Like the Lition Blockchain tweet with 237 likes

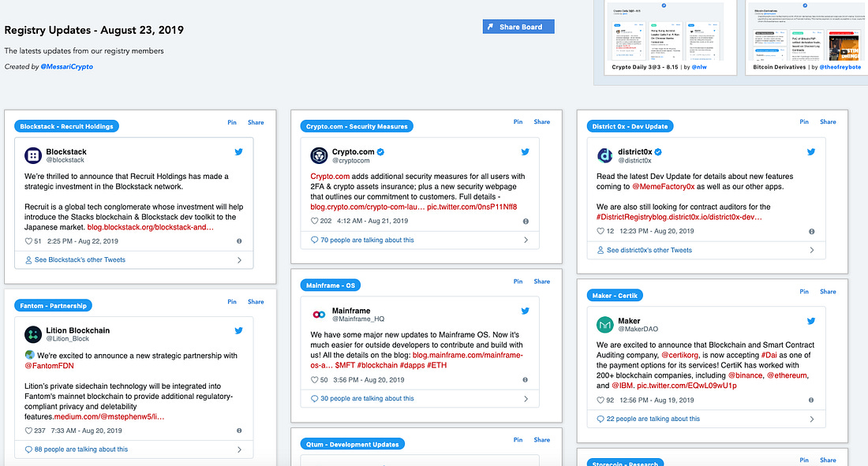[x=28, y=431]
